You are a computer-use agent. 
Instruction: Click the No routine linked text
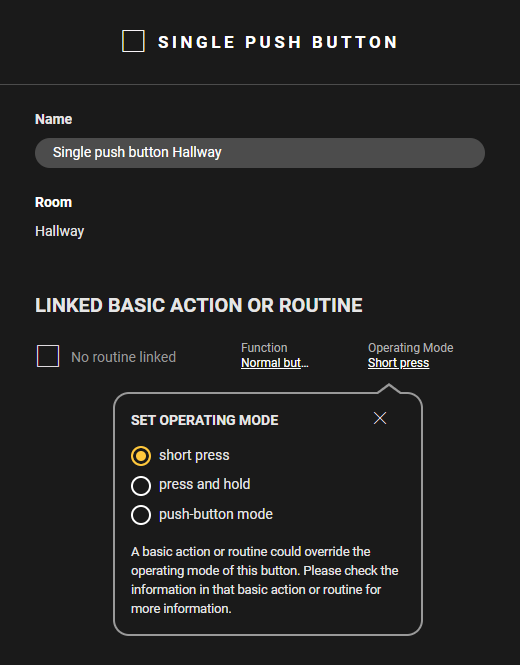click(123, 357)
